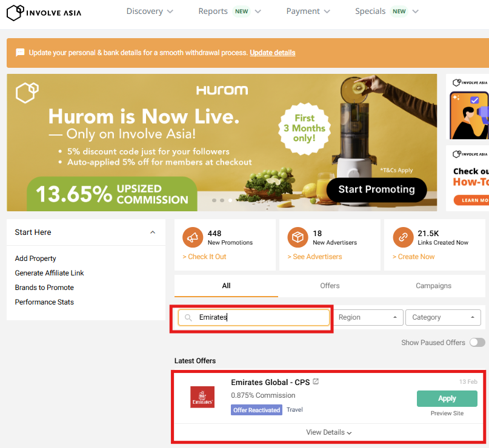Click the offers search input field
This screenshot has height=448, width=489.
click(x=261, y=317)
